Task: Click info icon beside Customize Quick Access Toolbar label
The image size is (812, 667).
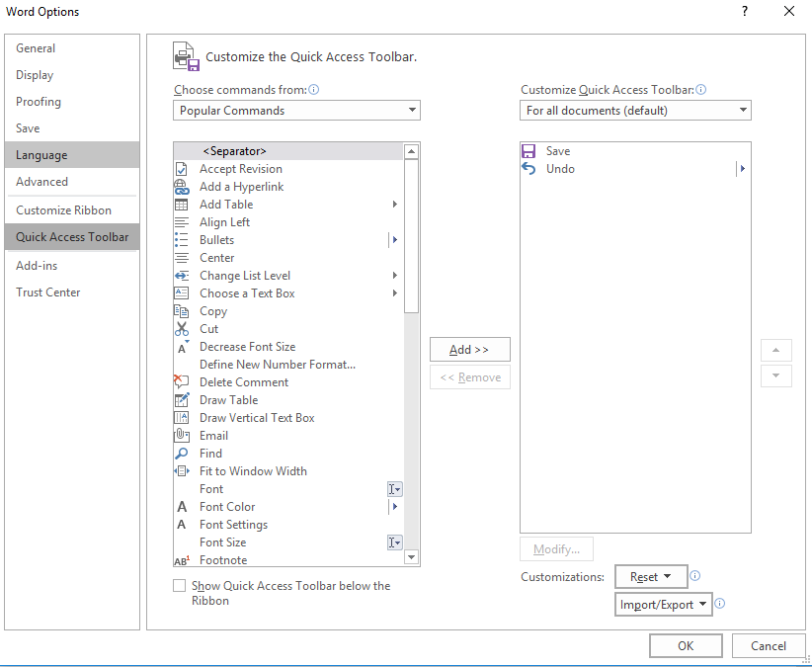Action: coord(700,90)
